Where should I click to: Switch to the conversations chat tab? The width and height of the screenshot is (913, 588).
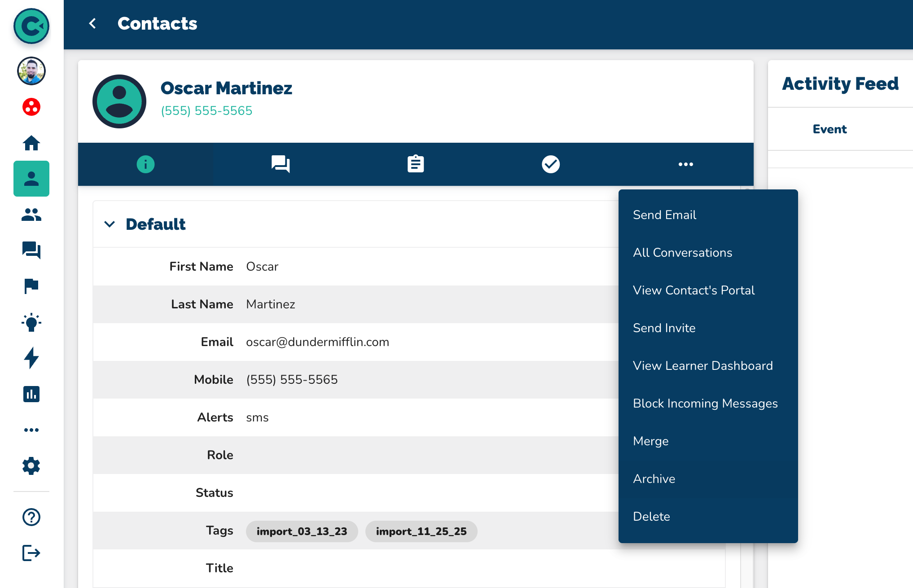click(x=281, y=164)
